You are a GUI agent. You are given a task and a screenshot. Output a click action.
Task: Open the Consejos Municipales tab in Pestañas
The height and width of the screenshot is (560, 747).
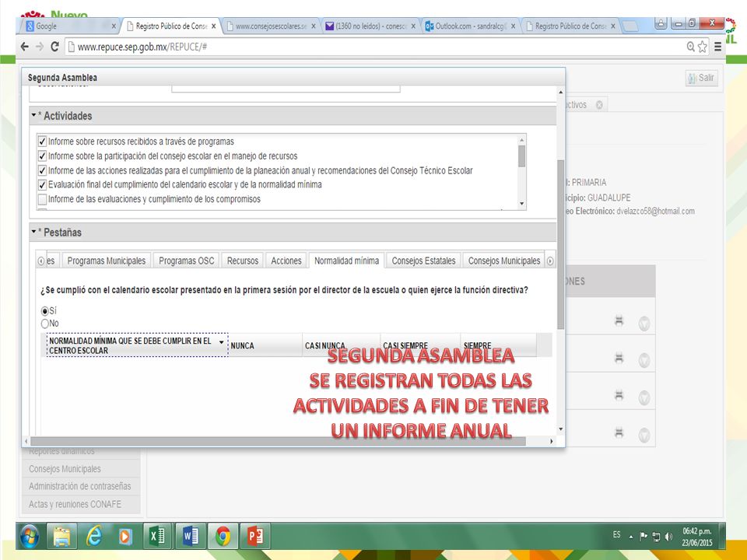tap(503, 261)
